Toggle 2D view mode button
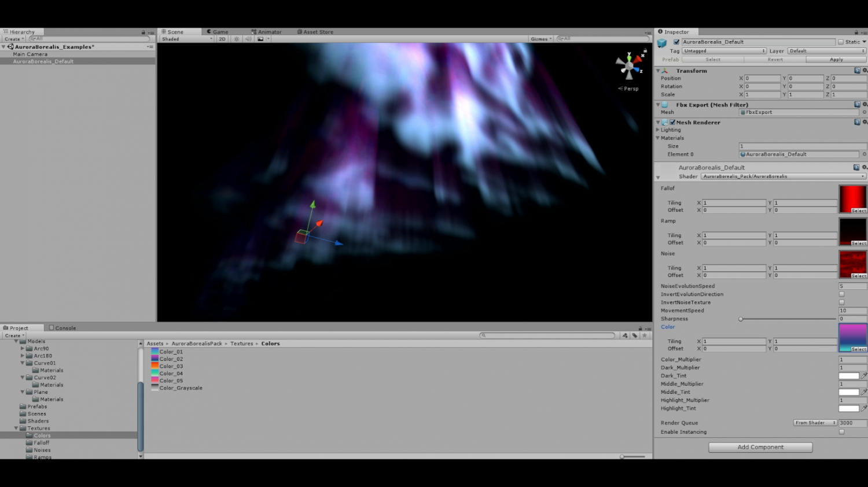This screenshot has width=868, height=487. pos(222,39)
